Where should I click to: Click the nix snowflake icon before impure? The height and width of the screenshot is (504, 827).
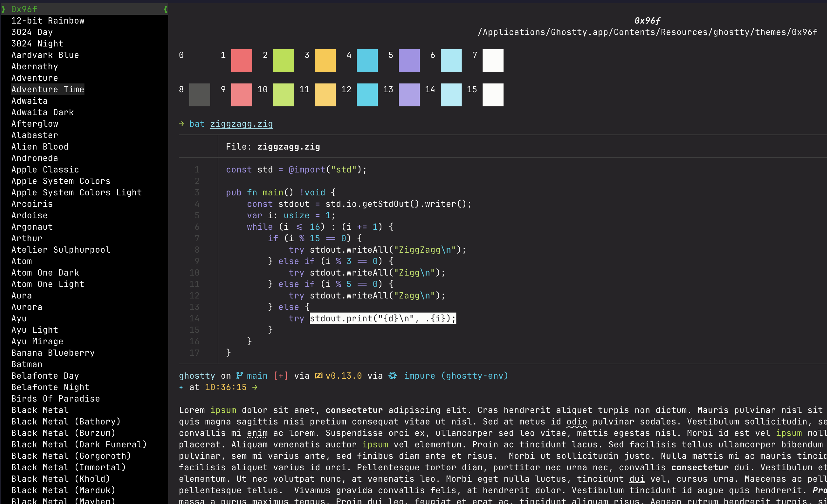point(392,375)
